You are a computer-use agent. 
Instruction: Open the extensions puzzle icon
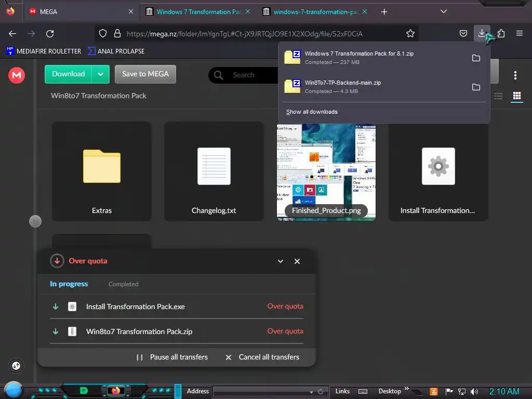501,33
